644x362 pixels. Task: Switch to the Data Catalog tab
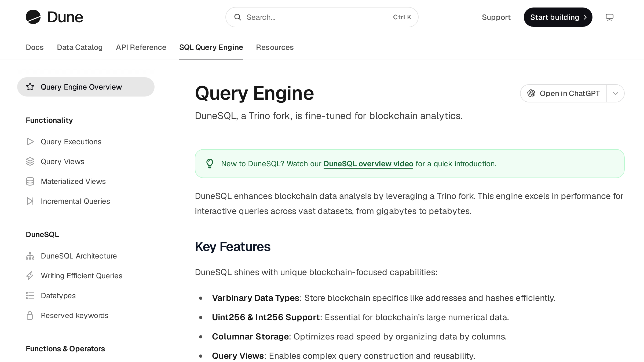pyautogui.click(x=80, y=47)
